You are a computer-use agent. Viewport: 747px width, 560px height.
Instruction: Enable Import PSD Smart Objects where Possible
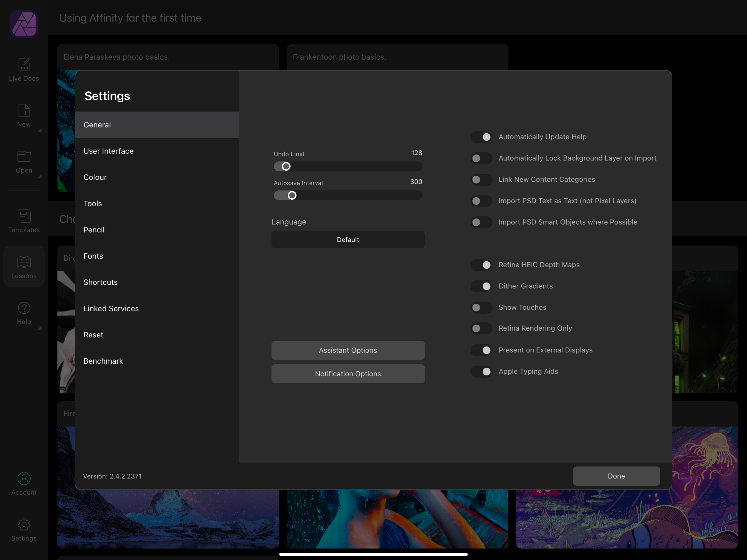tap(481, 222)
